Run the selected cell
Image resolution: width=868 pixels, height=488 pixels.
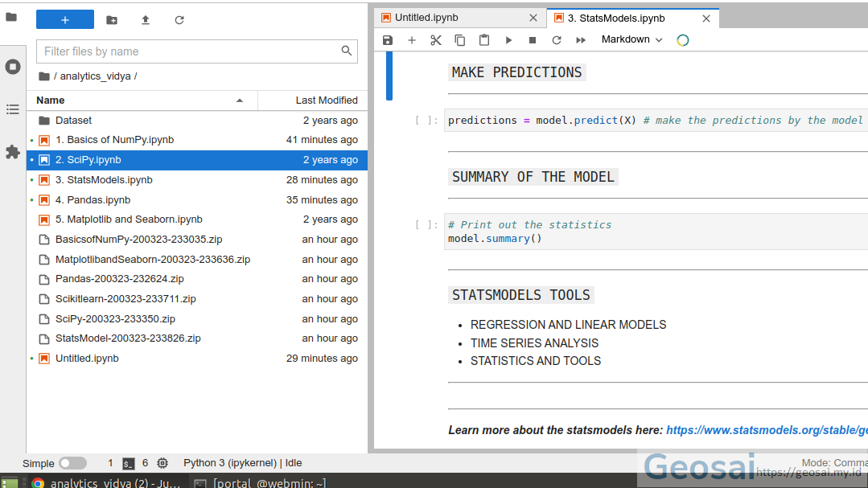(508, 39)
